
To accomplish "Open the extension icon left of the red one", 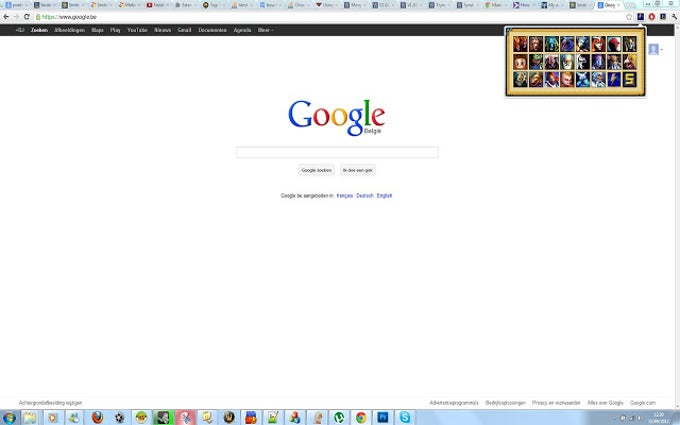I will (x=640, y=17).
